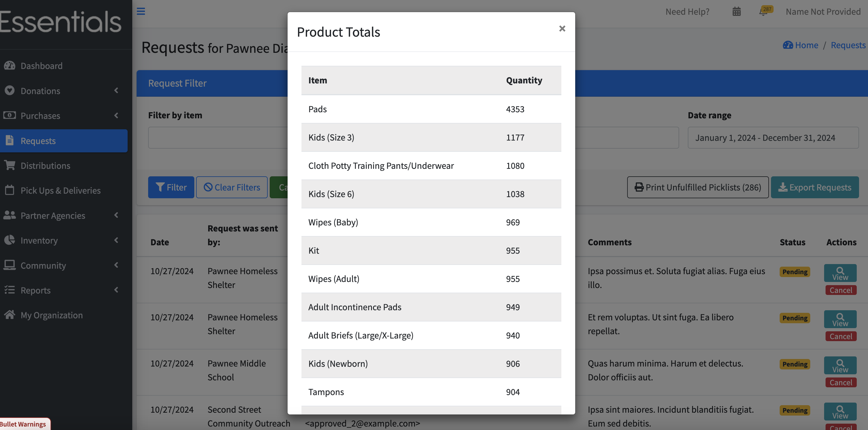
Task: Click the My Organization house icon
Action: pyautogui.click(x=10, y=315)
